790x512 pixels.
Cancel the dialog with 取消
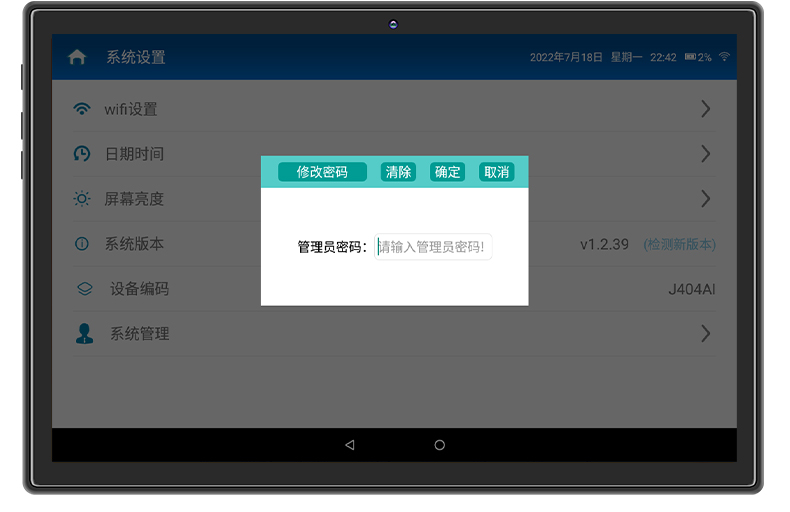tap(496, 172)
